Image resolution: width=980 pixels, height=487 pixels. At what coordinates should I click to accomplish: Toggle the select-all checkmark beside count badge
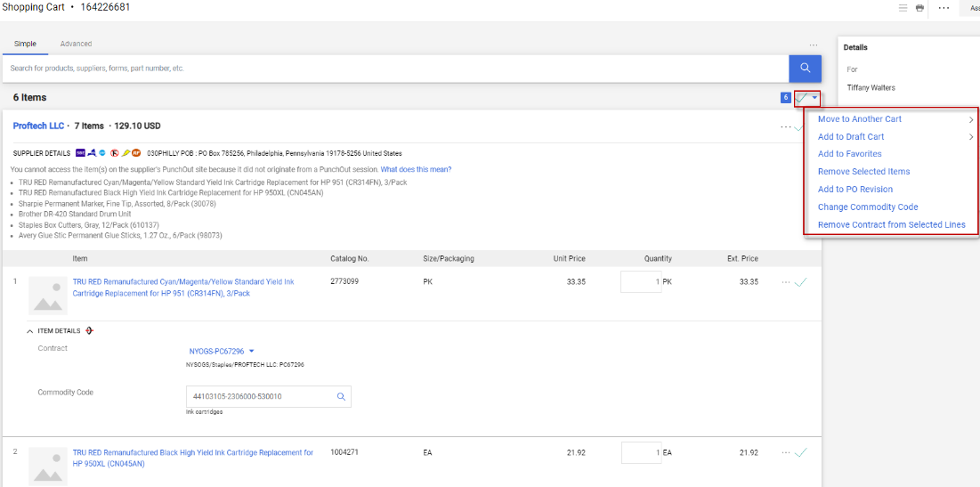click(x=803, y=98)
